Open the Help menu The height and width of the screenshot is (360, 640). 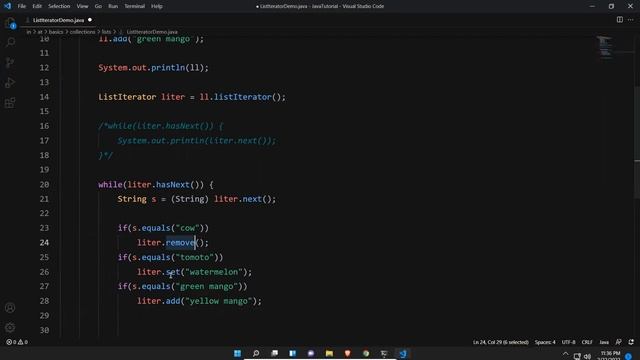point(157,6)
